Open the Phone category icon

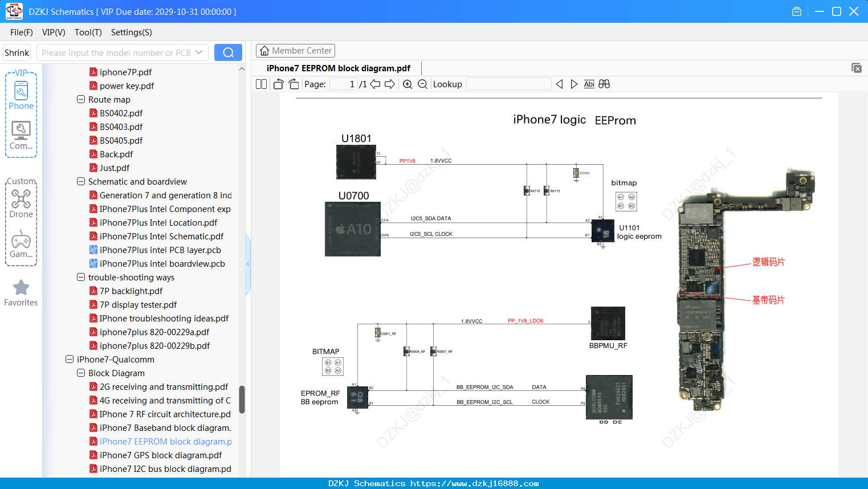21,91
